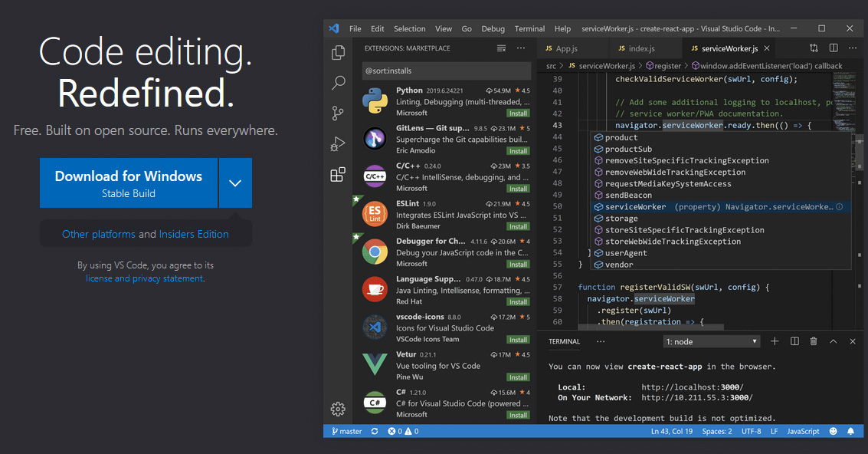The width and height of the screenshot is (868, 454).
Task: Clear extensions search results icon
Action: (501, 48)
